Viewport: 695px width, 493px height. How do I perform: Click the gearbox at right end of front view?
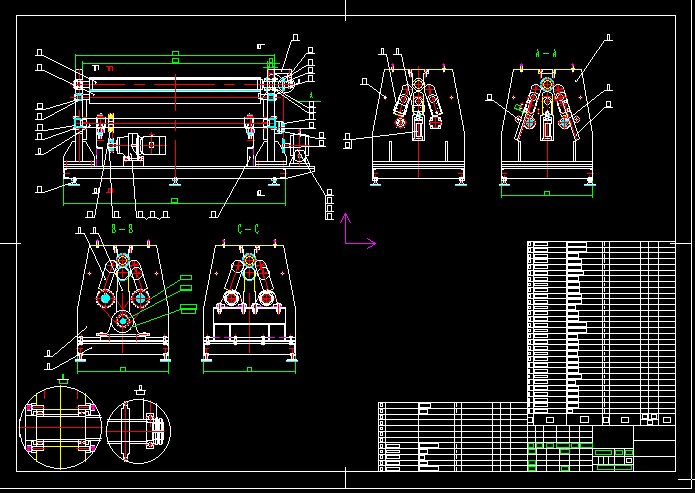point(300,154)
